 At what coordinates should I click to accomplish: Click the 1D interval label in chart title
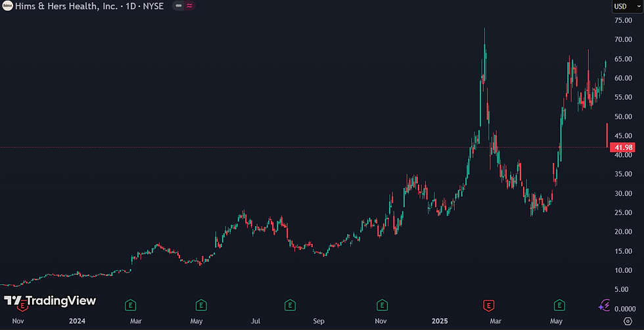click(130, 6)
